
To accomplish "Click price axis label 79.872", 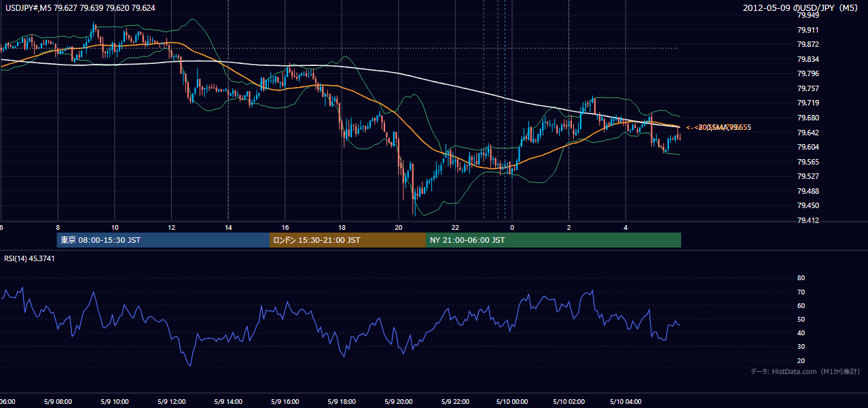I will pyautogui.click(x=808, y=44).
